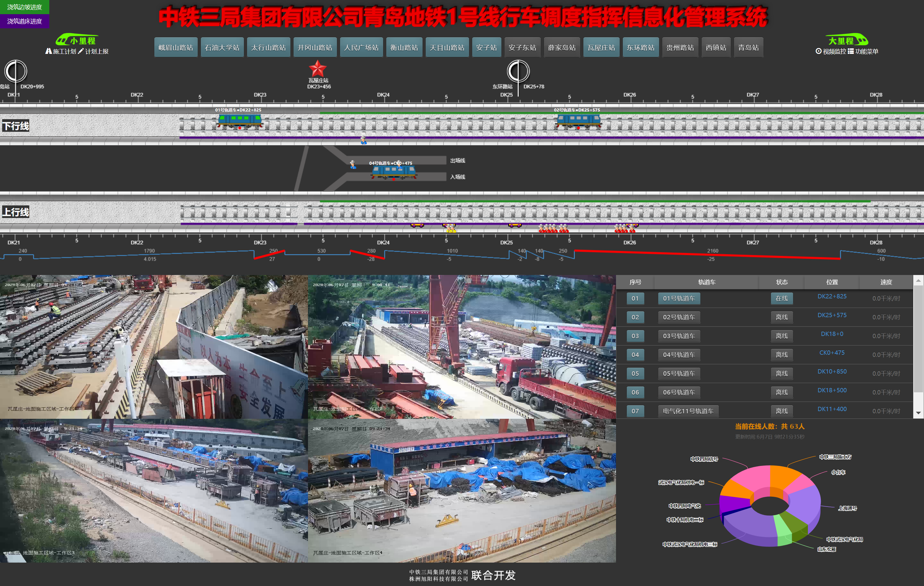Open top-right crane yard camera feed
This screenshot has width=924, height=586.
coord(462,346)
